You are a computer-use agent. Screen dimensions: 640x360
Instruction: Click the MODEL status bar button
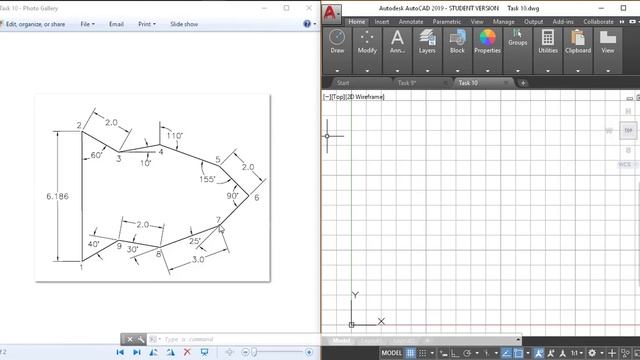click(x=391, y=353)
